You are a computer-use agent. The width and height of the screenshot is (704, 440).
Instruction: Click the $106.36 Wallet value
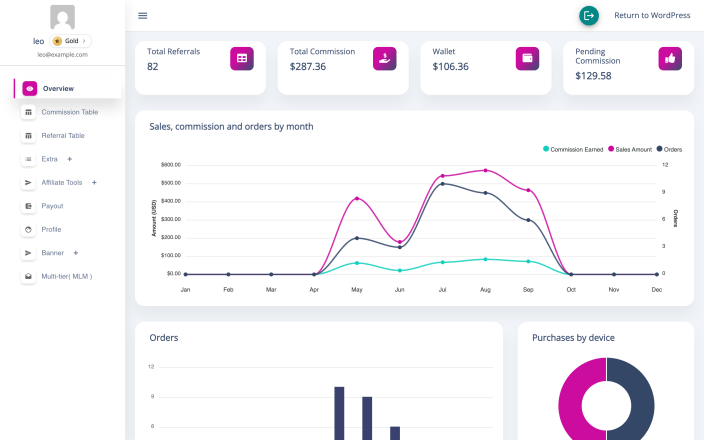(x=450, y=66)
